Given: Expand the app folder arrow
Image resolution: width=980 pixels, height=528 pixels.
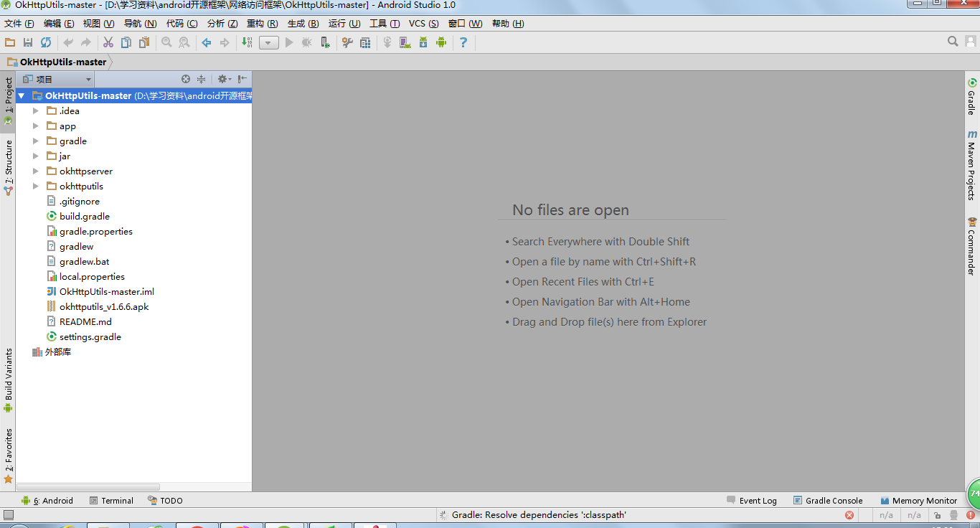Looking at the screenshot, I should tap(35, 126).
